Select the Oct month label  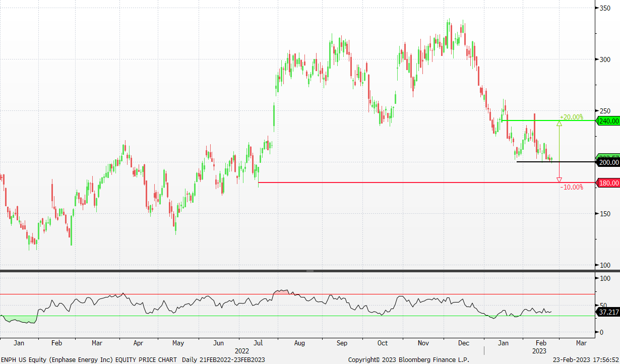point(382,343)
